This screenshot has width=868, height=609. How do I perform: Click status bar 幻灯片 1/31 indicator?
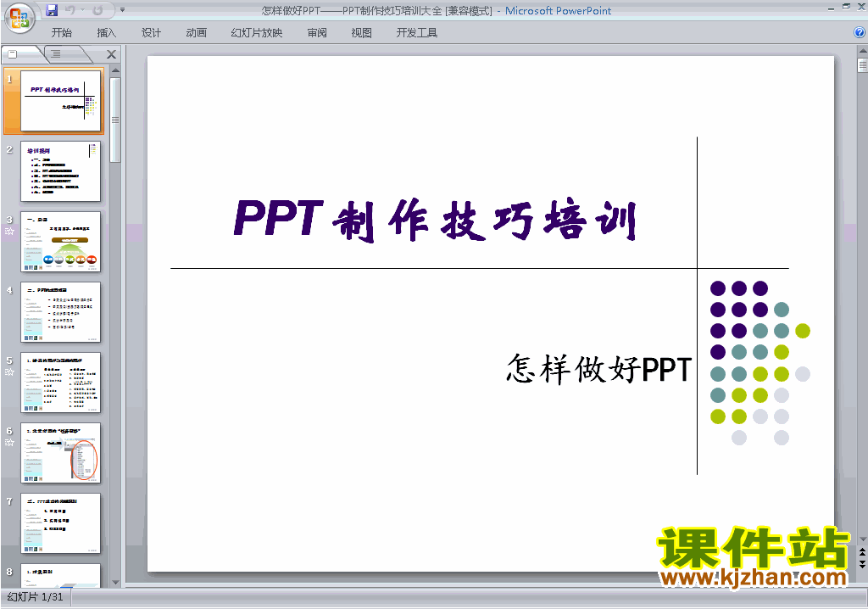click(x=36, y=597)
